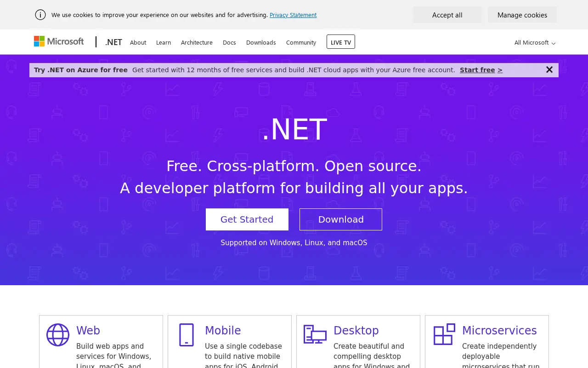Expand the All Microsoft dropdown
This screenshot has width=588, height=368.
535,42
